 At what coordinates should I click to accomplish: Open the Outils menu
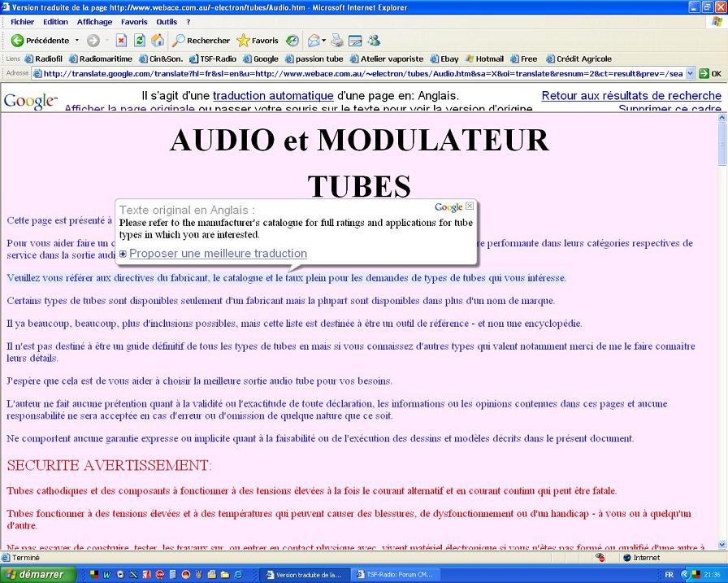(x=166, y=22)
